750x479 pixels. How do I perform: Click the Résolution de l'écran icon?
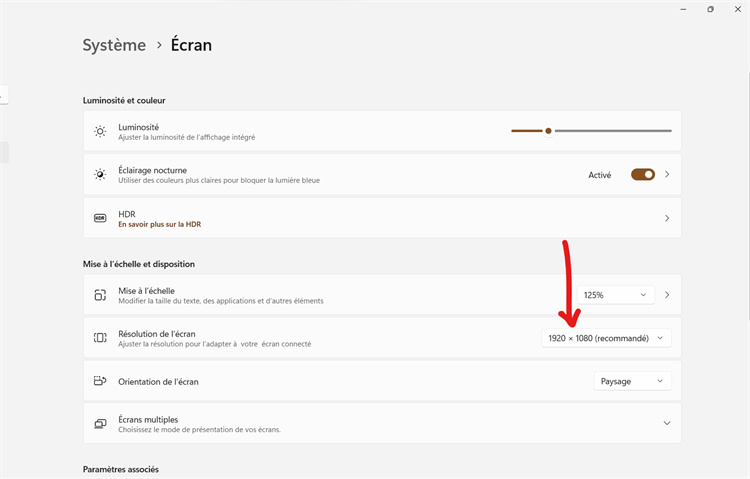[100, 338]
